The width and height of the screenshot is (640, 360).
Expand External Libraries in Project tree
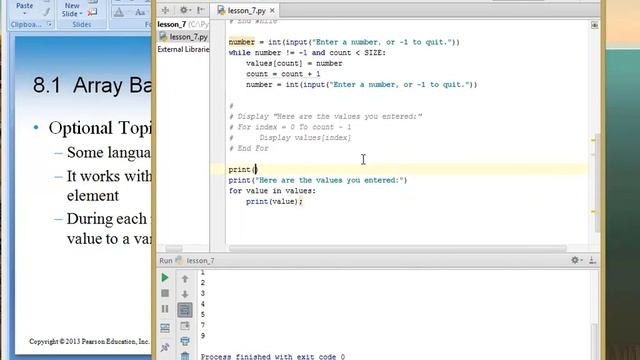click(183, 49)
